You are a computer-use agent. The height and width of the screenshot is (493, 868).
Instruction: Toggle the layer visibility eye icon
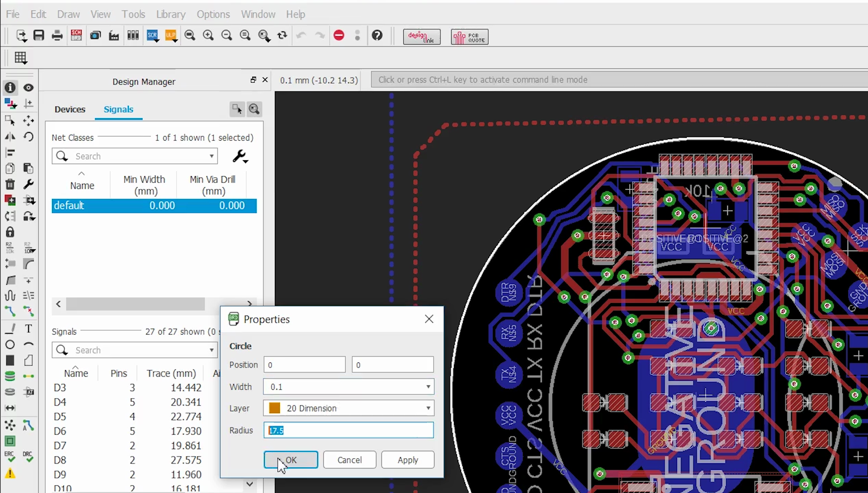coord(28,87)
